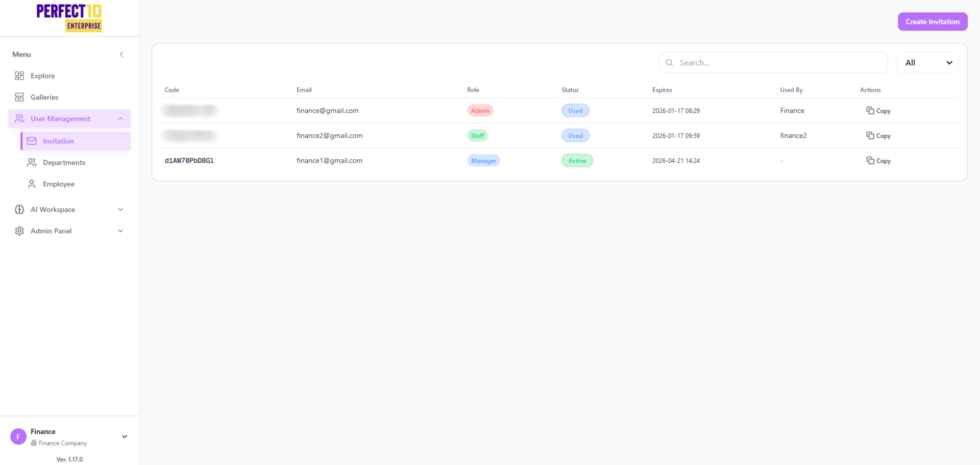The image size is (980, 465).
Task: Click the Admin Panel gear icon
Action: [19, 231]
